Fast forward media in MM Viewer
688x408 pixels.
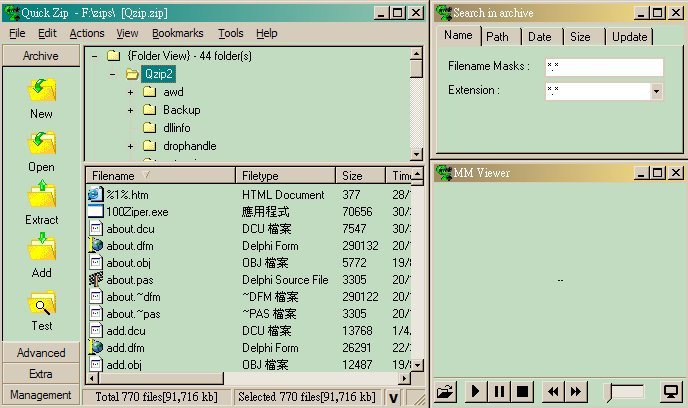point(576,391)
